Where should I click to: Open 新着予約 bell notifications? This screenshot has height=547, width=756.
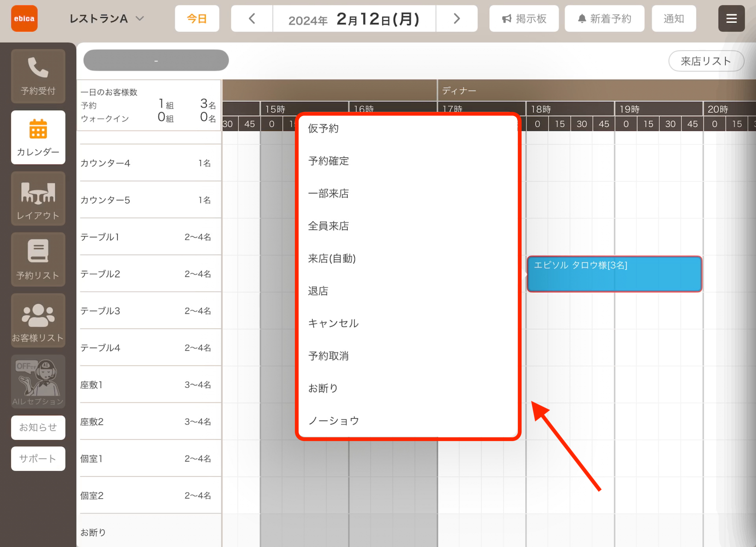point(604,18)
